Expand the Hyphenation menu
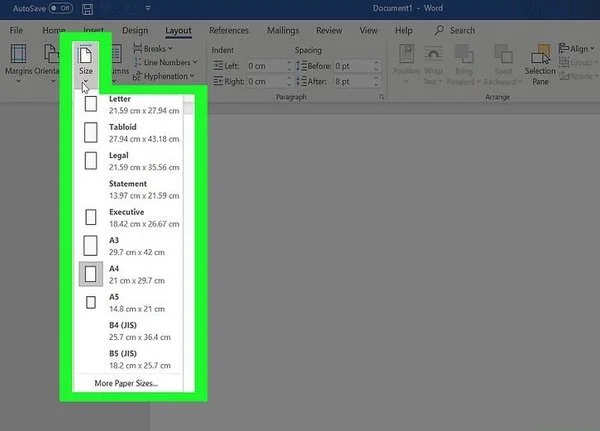This screenshot has height=431, width=600. pyautogui.click(x=163, y=76)
